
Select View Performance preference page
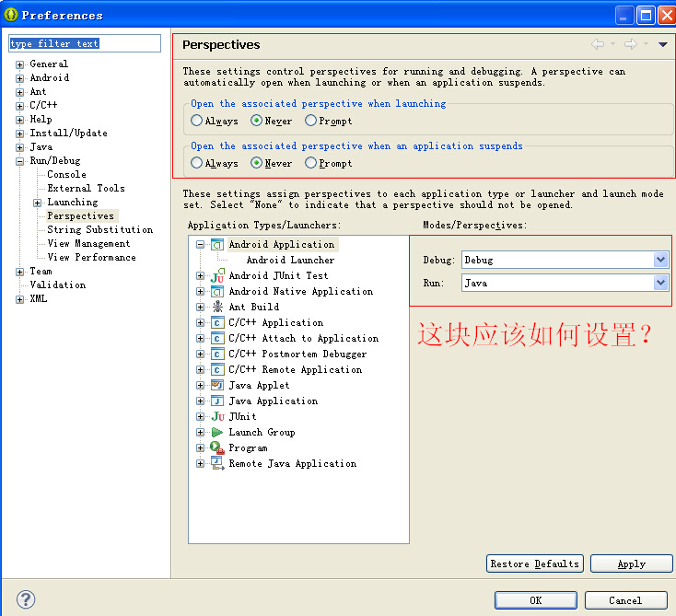[92, 257]
